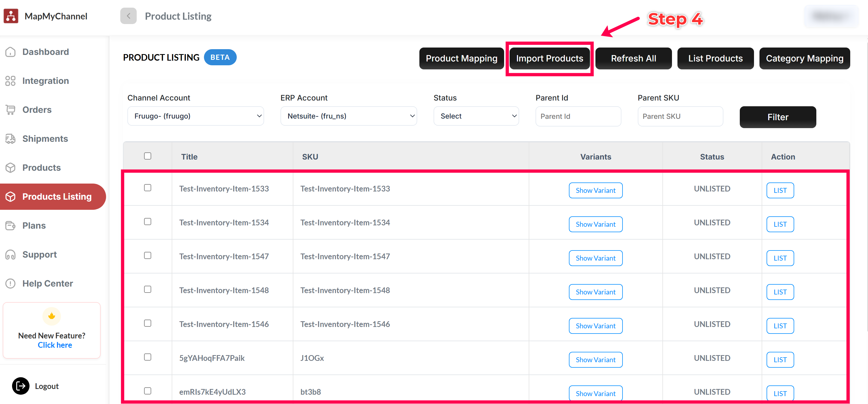Screen dimensions: 868x404
Task: Click the Import Products button
Action: (549, 58)
